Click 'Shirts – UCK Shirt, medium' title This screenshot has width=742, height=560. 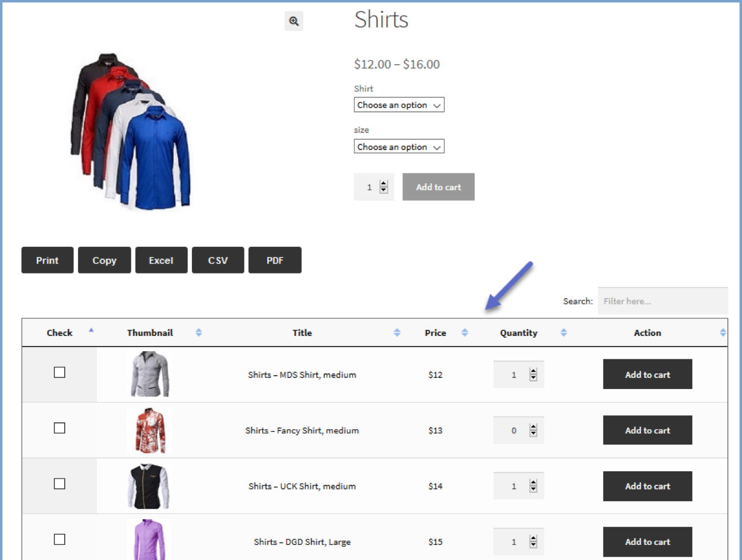coord(302,487)
